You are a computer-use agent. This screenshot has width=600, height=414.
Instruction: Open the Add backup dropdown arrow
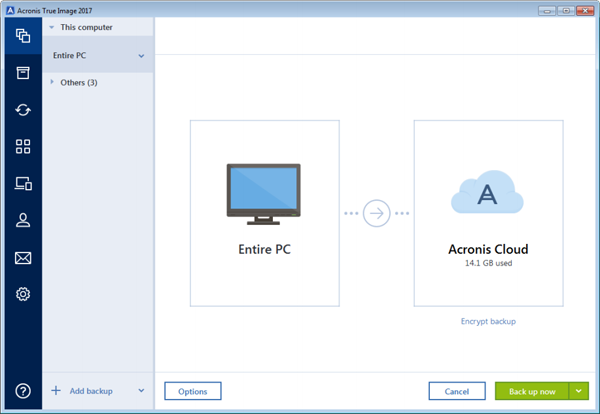(141, 390)
